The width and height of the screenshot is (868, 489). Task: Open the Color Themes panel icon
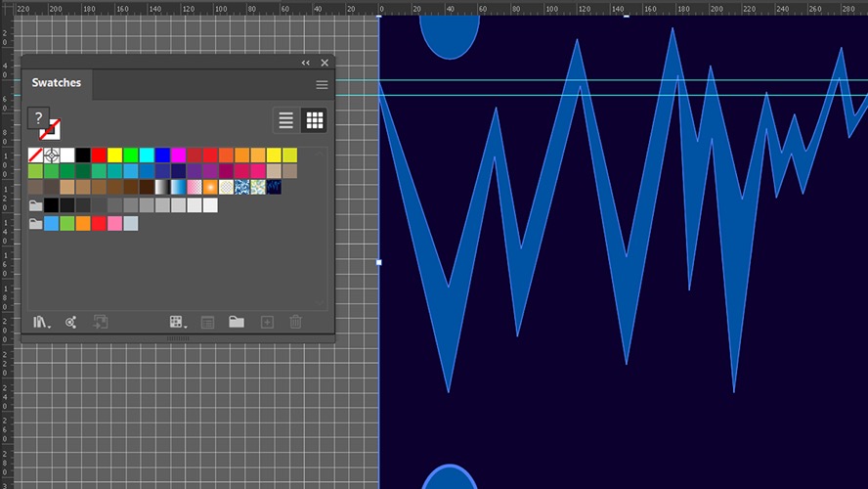(x=70, y=322)
